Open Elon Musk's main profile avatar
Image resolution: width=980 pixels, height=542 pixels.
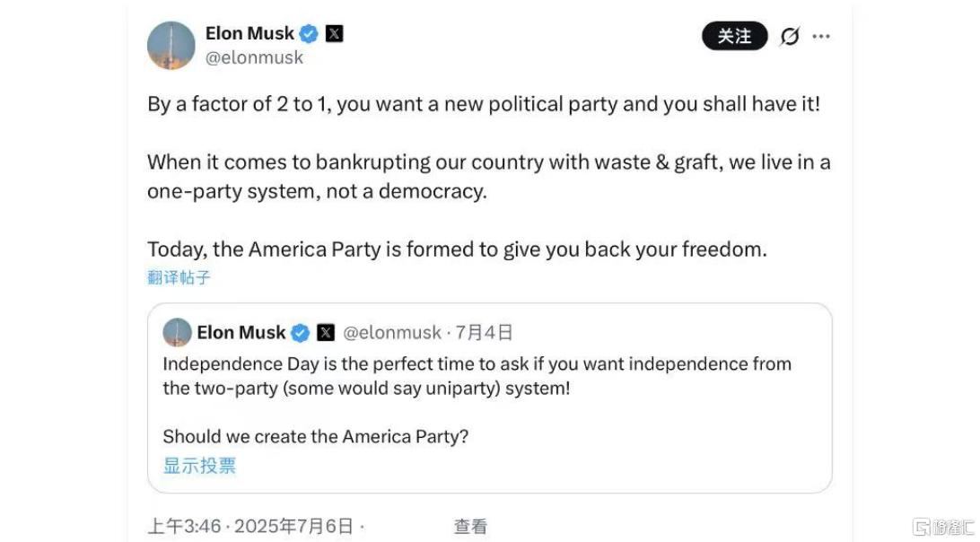point(171,46)
